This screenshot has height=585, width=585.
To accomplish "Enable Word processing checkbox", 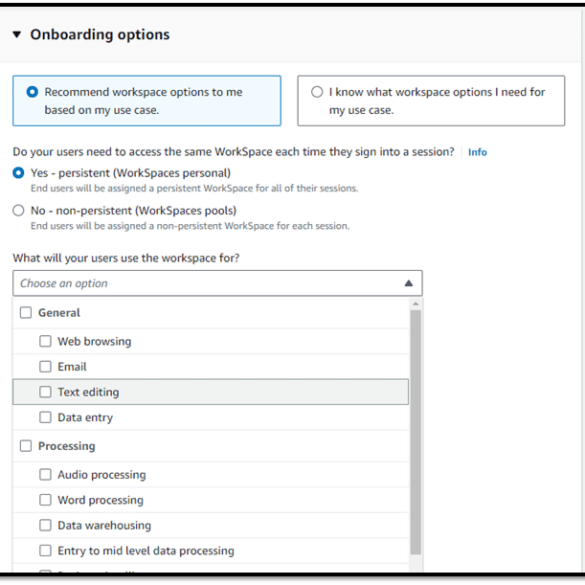I will [45, 500].
